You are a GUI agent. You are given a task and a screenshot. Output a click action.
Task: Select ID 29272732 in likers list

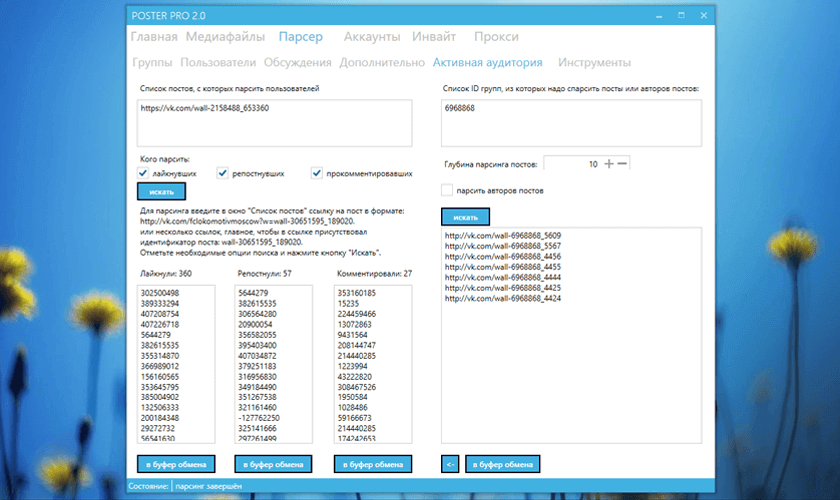coord(158,428)
